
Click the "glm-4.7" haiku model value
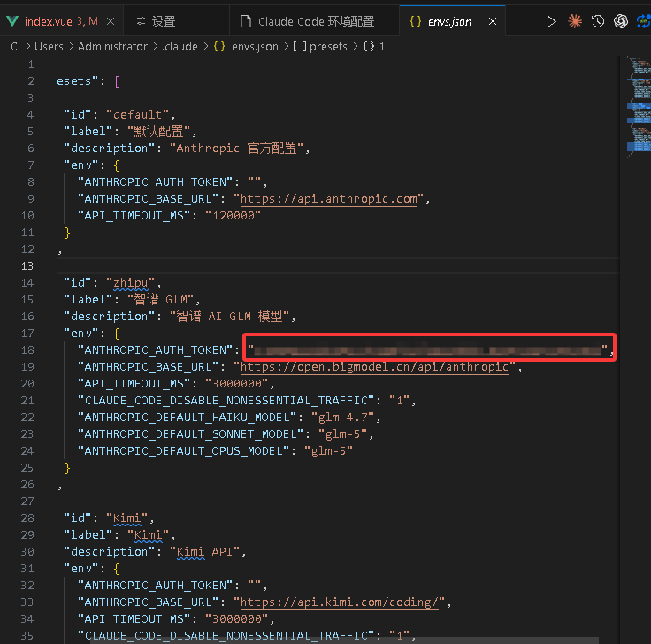[x=342, y=418]
